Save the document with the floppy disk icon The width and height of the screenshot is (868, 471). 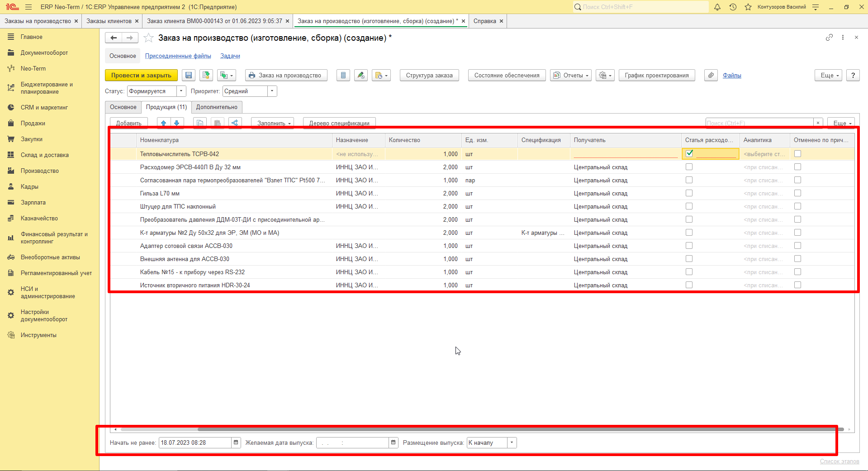tap(189, 76)
